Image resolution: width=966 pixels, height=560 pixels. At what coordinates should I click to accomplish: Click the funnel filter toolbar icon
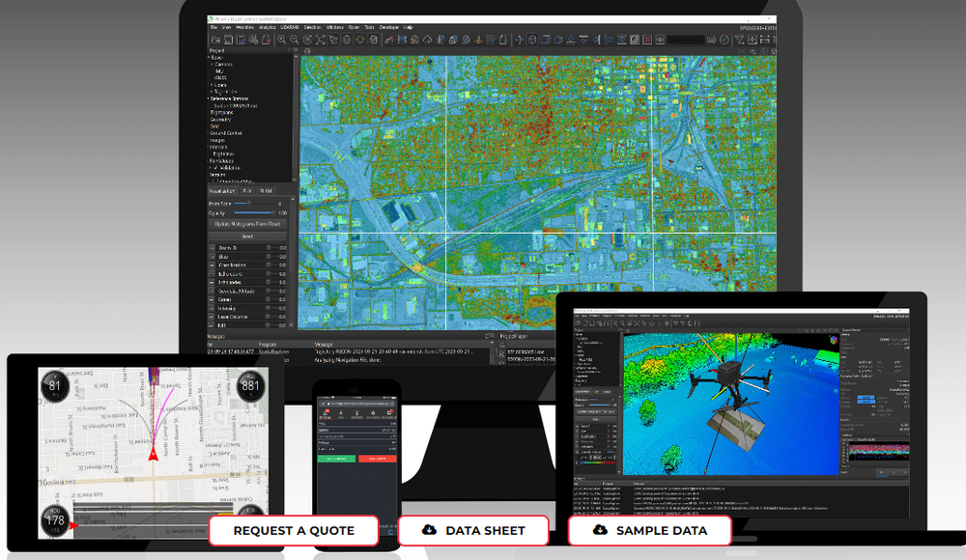point(740,40)
